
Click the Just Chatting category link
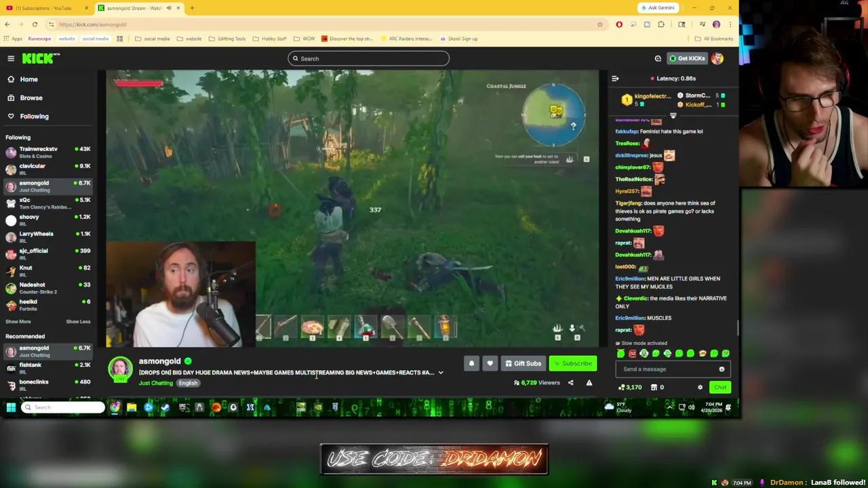[x=156, y=383]
